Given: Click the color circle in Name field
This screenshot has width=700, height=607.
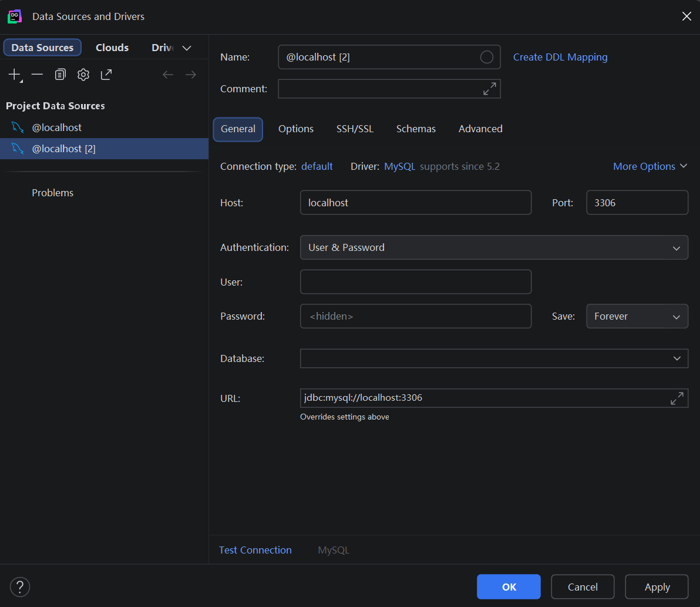Looking at the screenshot, I should pyautogui.click(x=487, y=57).
